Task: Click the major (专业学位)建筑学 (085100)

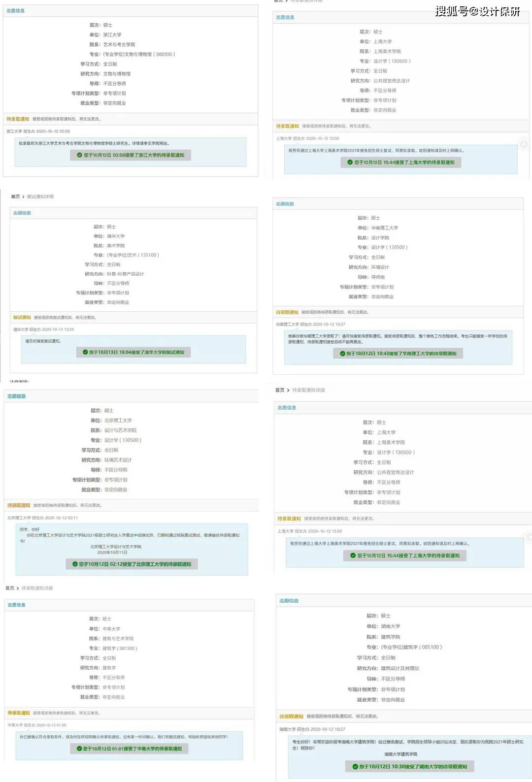Action: (x=411, y=647)
